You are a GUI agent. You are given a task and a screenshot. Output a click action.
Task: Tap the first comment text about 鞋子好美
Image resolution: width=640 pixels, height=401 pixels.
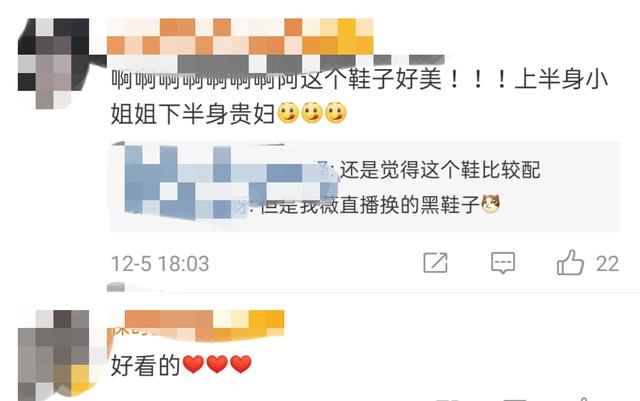pos(359,96)
